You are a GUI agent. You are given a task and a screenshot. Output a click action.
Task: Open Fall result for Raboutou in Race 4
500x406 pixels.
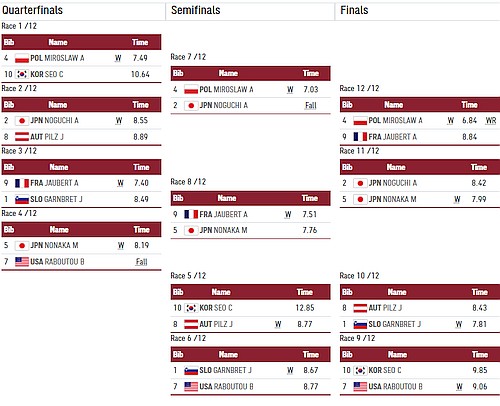tap(141, 262)
